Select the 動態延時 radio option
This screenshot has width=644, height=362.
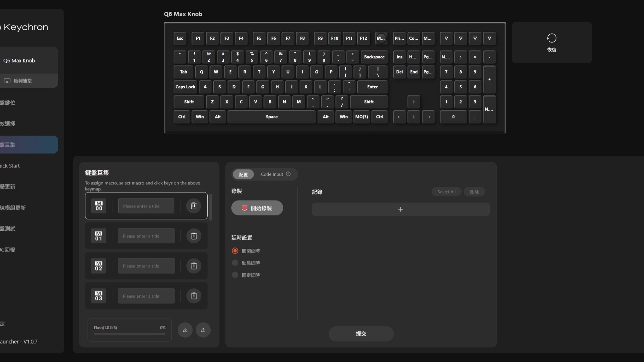click(235, 263)
